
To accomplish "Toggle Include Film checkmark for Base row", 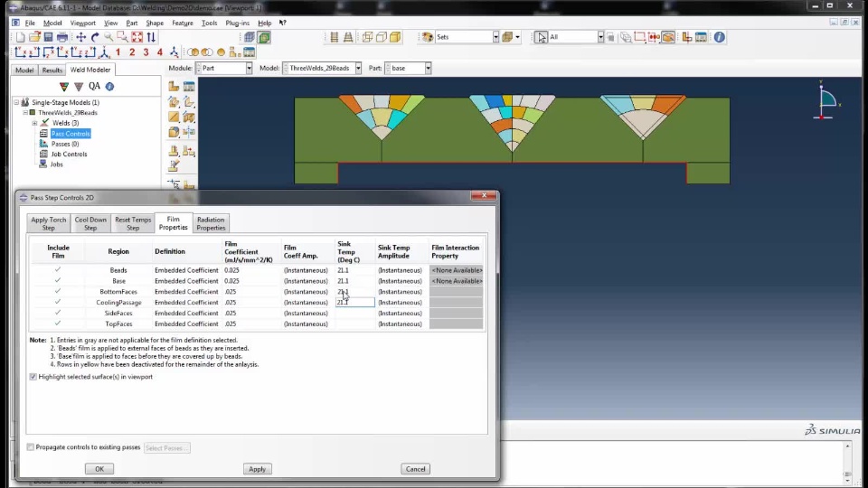I will coord(58,280).
